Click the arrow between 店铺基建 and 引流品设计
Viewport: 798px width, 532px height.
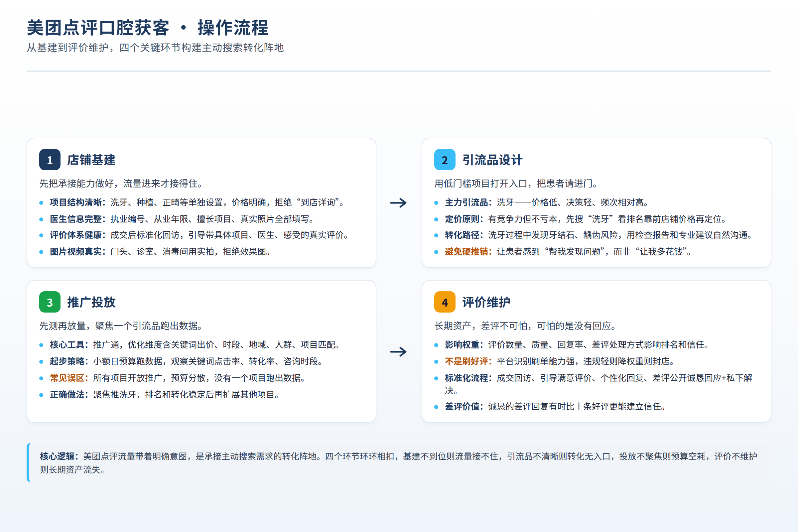[x=398, y=203]
